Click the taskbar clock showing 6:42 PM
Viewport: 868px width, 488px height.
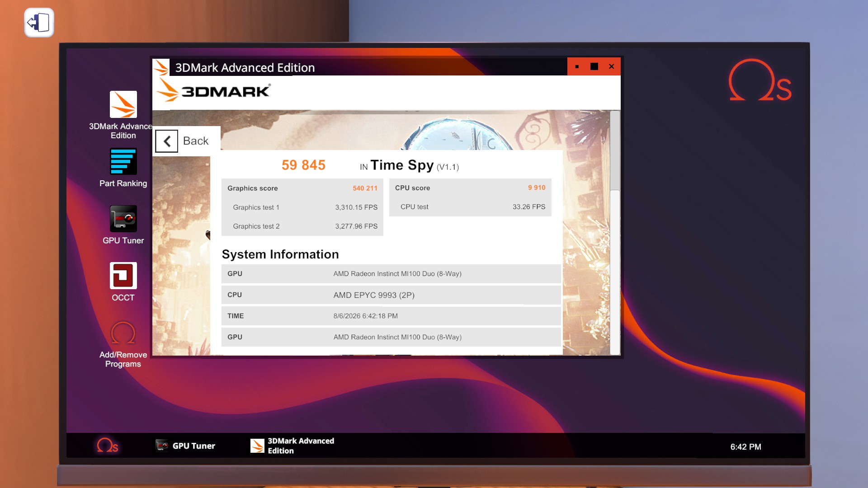[745, 447]
